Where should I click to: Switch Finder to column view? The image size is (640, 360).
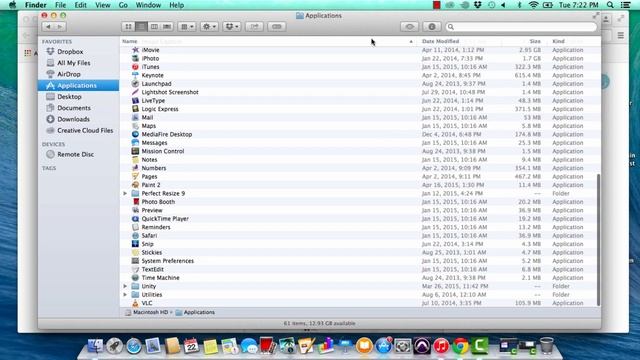[154, 27]
